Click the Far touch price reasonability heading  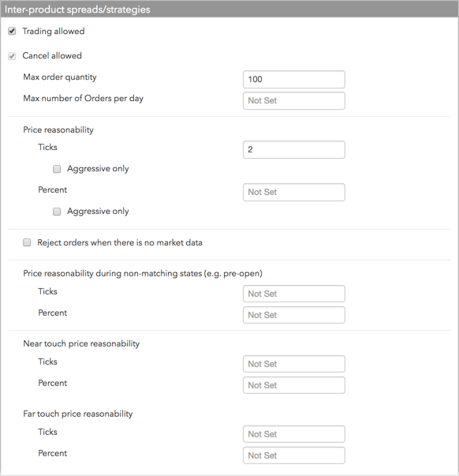[x=78, y=414]
